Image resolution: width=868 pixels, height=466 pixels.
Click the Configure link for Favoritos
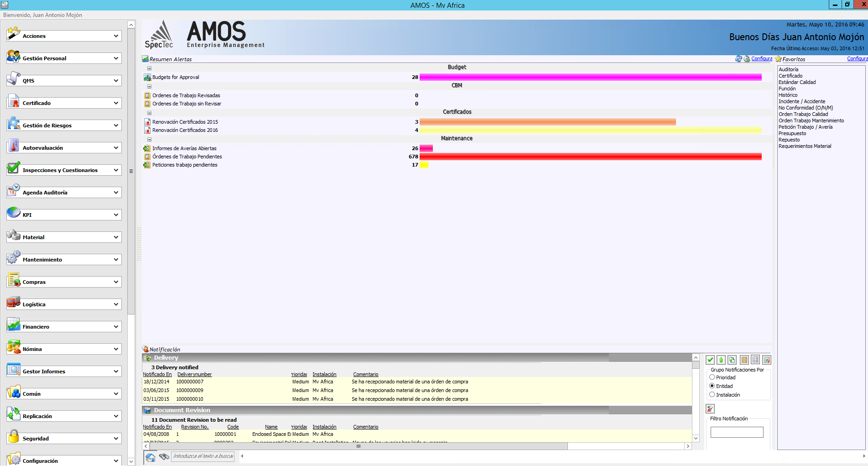857,58
